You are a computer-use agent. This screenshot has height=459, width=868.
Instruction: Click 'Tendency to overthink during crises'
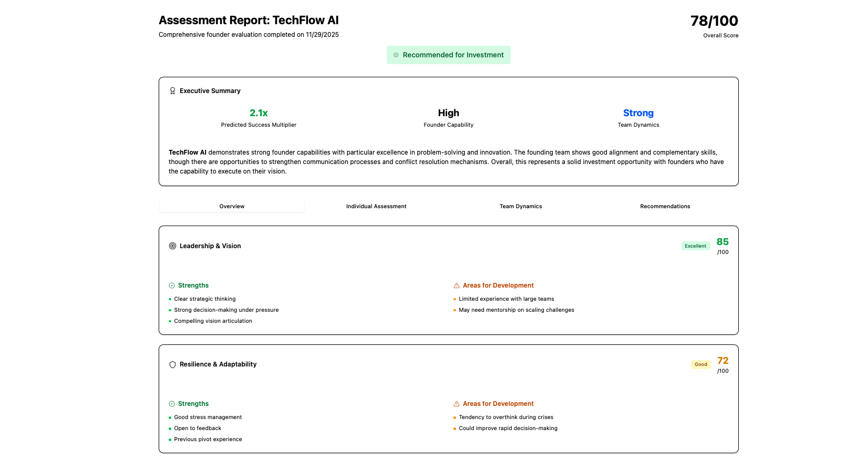click(x=506, y=417)
